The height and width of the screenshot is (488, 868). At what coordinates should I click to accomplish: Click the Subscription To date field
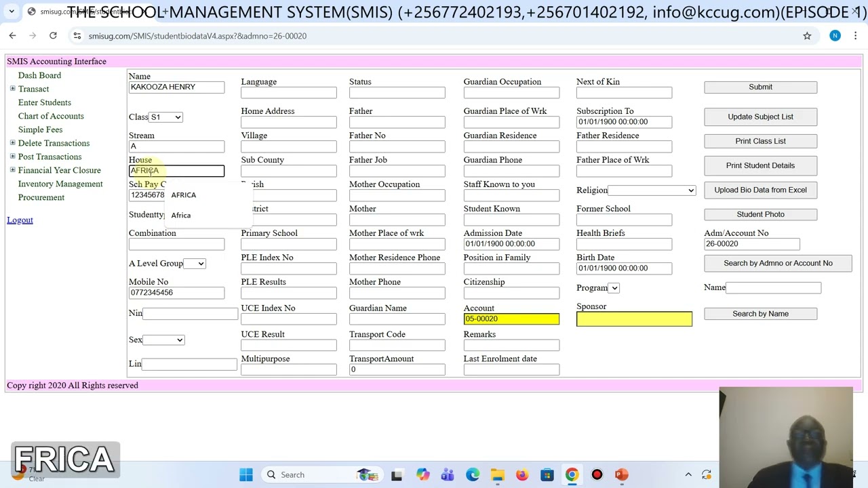click(624, 121)
